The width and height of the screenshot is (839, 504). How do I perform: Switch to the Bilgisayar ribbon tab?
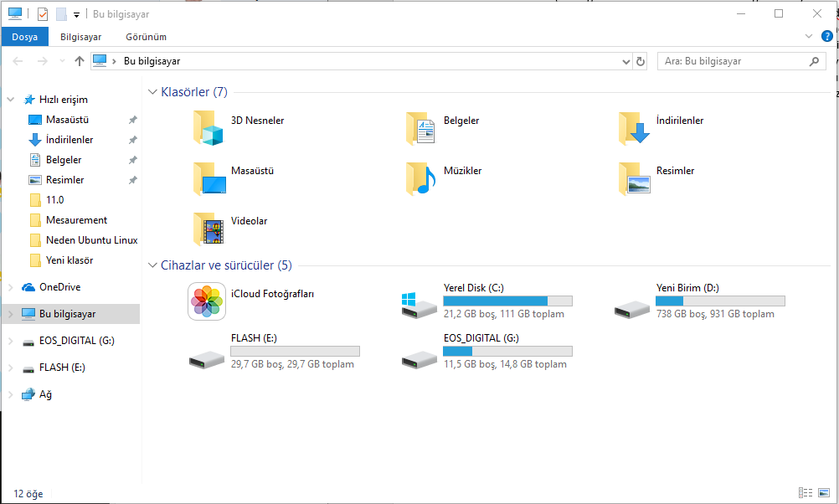click(x=80, y=37)
